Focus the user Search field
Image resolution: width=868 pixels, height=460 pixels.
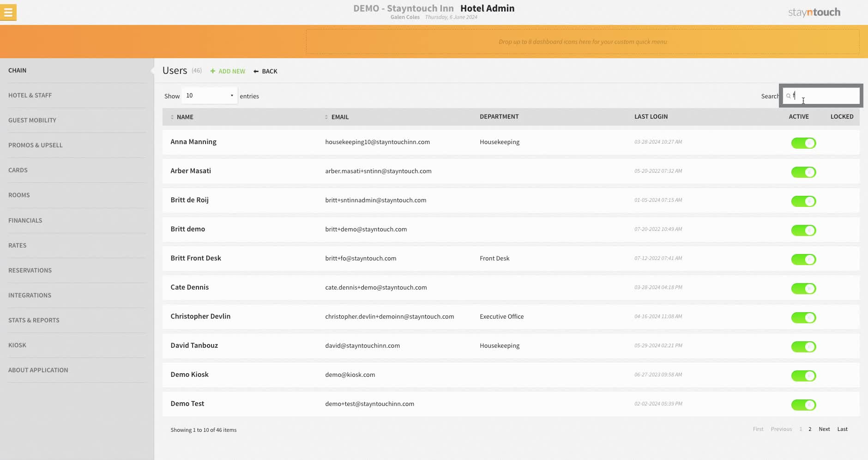821,96
